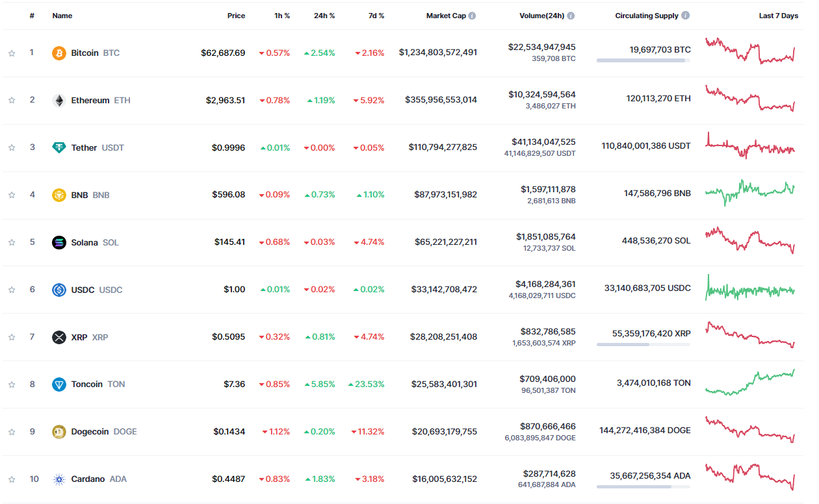Screen dimensions: 819x504
Task: Open Market Cap info tooltip icon
Action: [472, 16]
